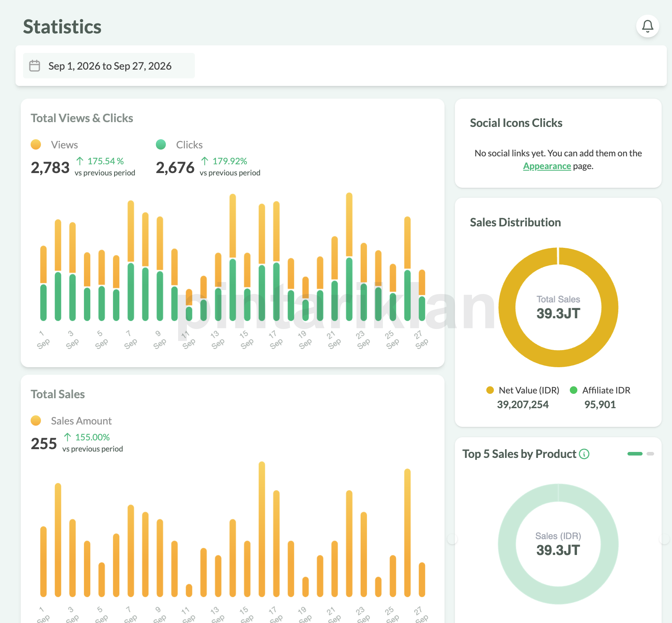Click the Statistics page heading
672x623 pixels.
(62, 27)
